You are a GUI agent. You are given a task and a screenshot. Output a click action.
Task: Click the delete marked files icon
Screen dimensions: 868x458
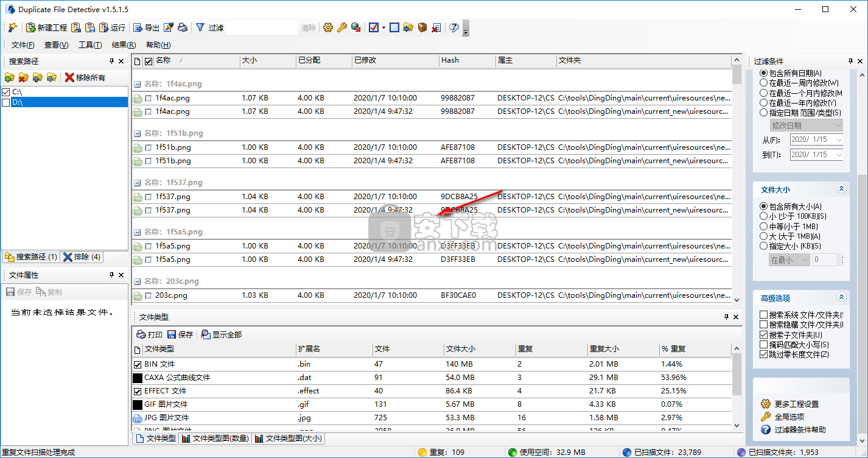point(436,27)
